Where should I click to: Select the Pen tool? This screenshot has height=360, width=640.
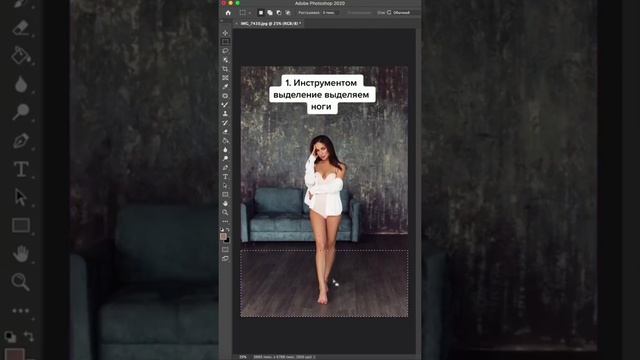point(225,168)
